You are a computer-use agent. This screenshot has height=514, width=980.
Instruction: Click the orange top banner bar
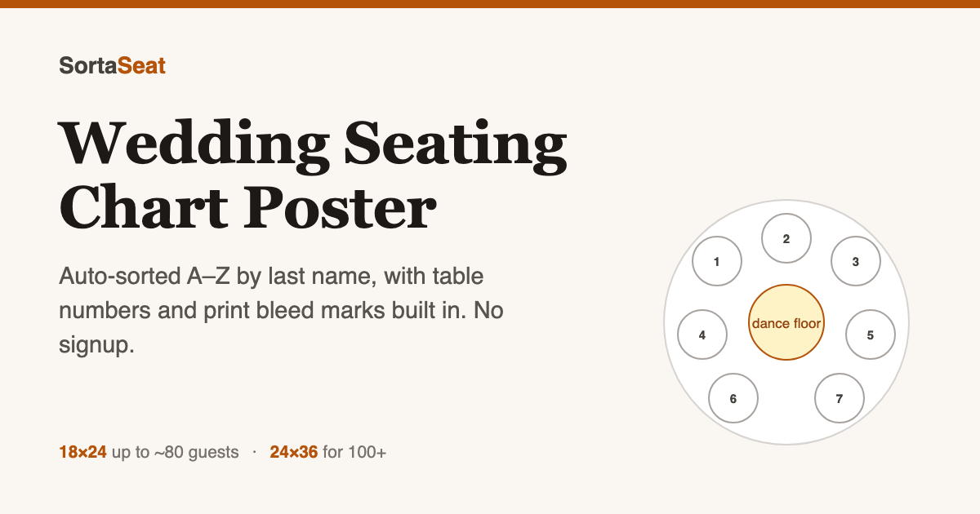[x=490, y=4]
